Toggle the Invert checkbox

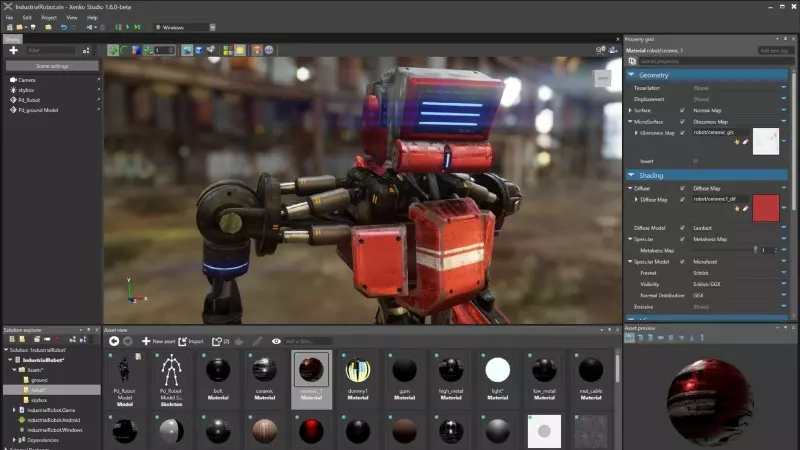coord(695,161)
